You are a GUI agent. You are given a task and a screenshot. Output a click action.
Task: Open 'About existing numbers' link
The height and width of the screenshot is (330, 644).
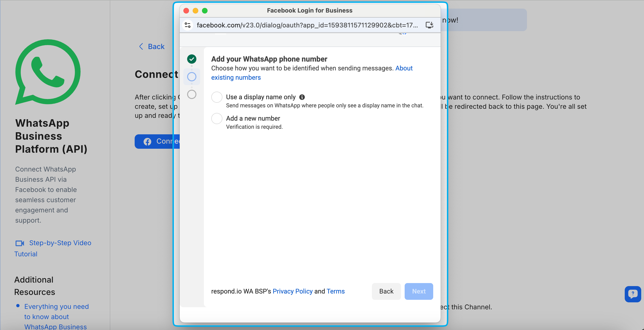236,78
